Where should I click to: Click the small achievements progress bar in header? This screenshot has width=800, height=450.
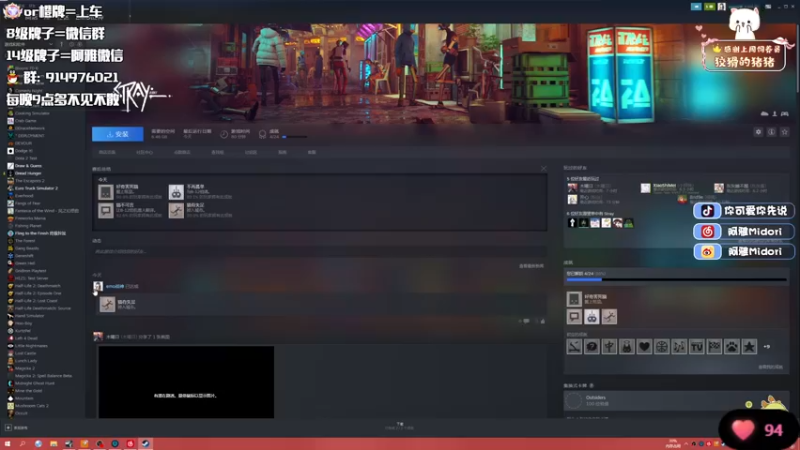pos(295,137)
